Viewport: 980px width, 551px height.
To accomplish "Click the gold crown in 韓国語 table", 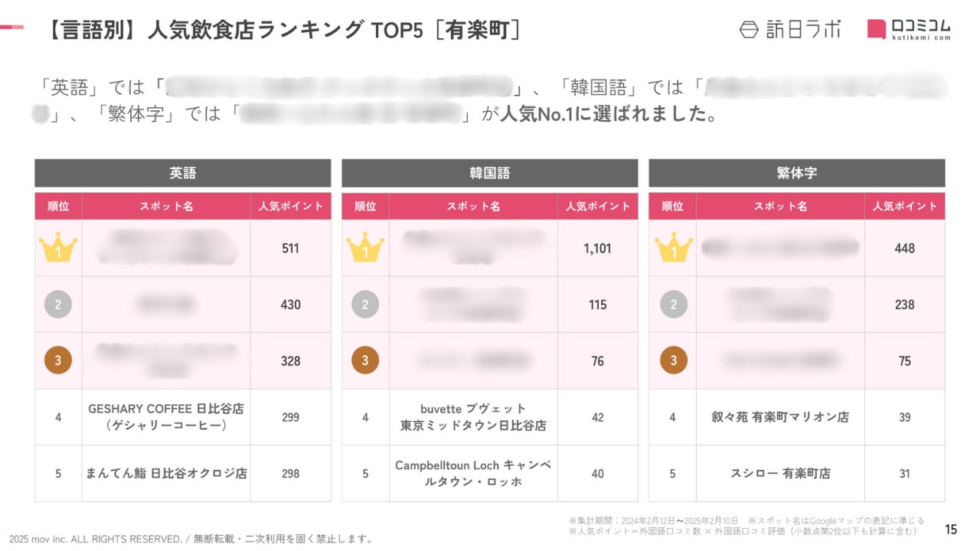I will [x=365, y=248].
